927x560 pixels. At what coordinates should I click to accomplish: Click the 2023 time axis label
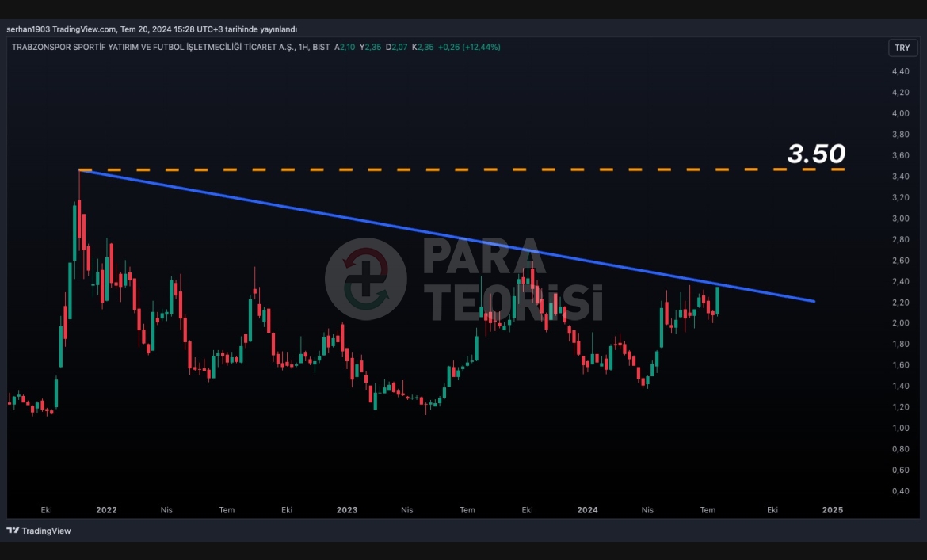click(347, 510)
